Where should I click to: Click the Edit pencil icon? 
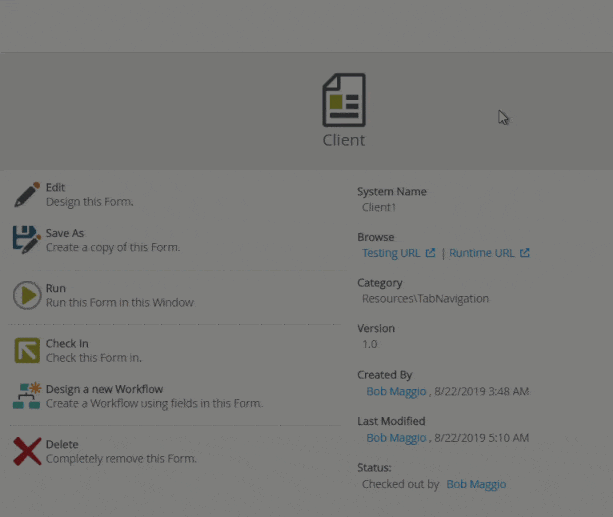(x=27, y=194)
